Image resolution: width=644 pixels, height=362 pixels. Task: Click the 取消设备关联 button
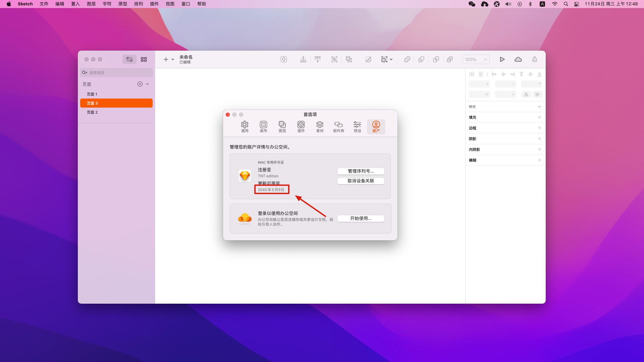pos(361,181)
